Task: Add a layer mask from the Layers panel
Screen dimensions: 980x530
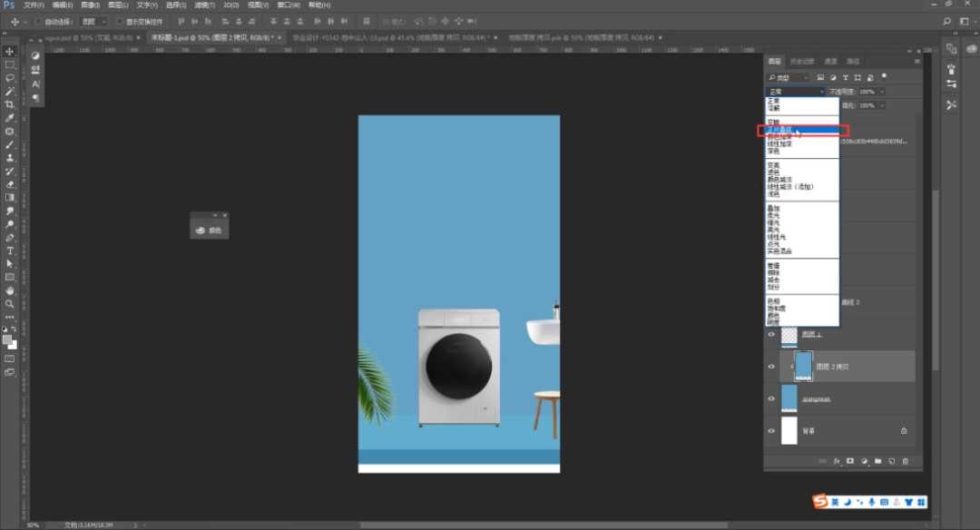Action: pos(850,461)
